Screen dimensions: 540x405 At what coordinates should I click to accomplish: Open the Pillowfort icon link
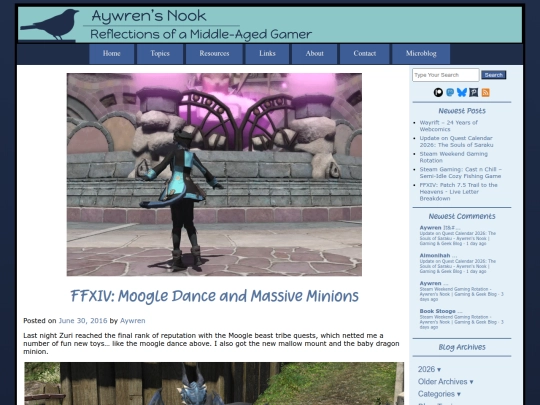[474, 92]
